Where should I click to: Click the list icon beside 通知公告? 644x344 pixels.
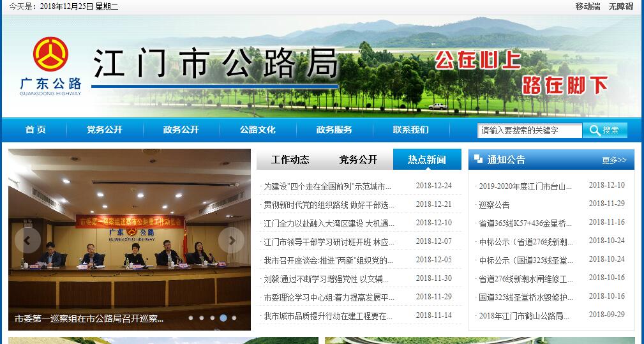pos(479,160)
